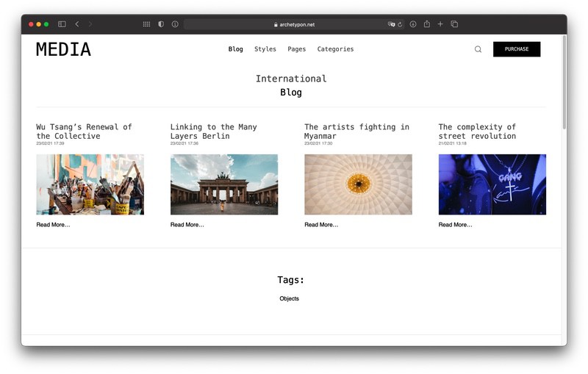Click the translate icon in address bar
The height and width of the screenshot is (374, 588).
[391, 24]
